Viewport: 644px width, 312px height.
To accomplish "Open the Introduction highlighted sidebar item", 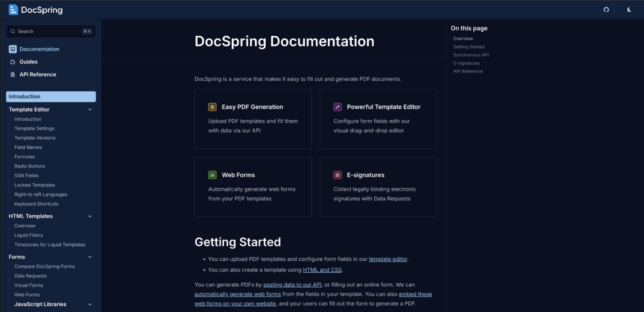I will pyautogui.click(x=51, y=97).
